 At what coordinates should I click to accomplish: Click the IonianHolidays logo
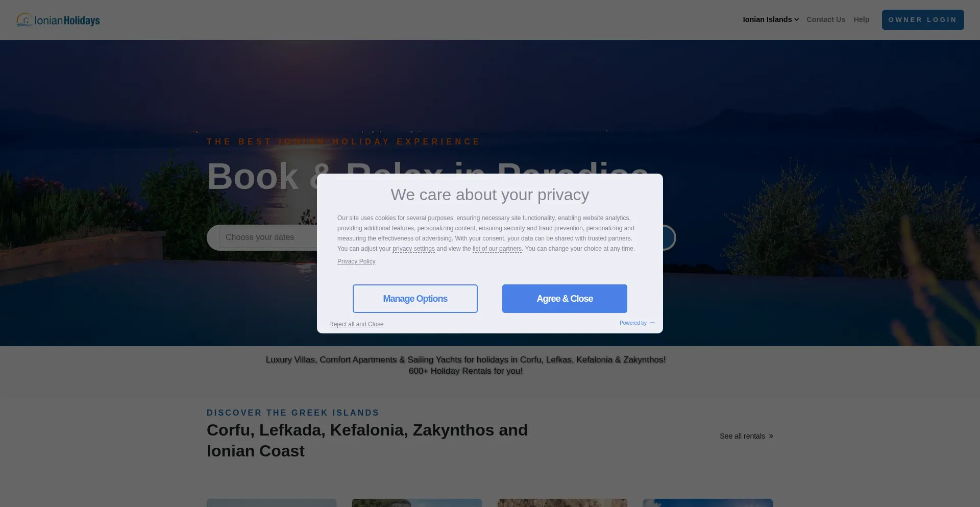[x=58, y=20]
